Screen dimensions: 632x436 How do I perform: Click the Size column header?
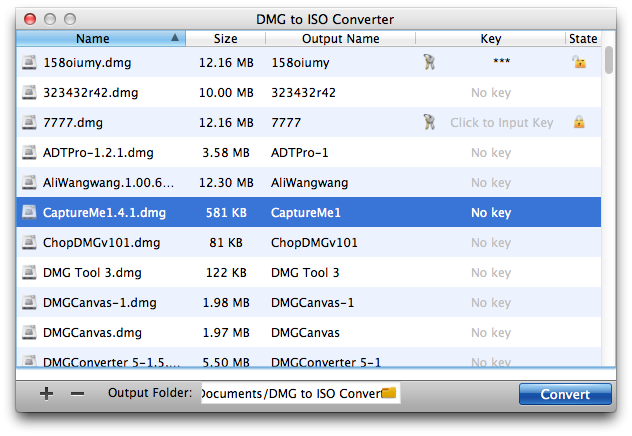pyautogui.click(x=225, y=39)
